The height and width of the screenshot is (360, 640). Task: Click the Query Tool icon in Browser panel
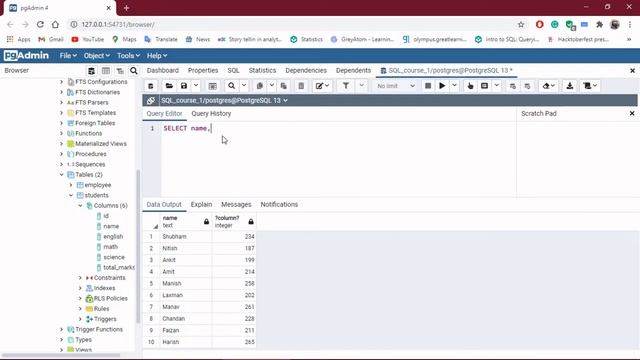[x=91, y=71]
